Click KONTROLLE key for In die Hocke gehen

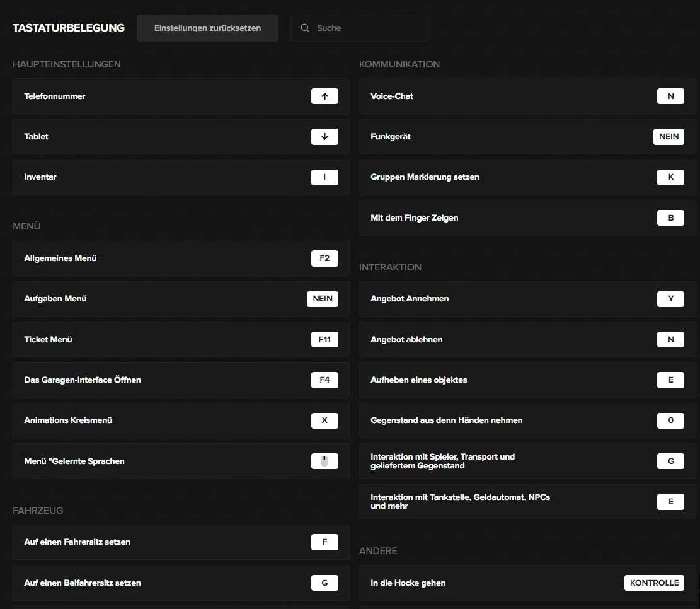click(654, 583)
